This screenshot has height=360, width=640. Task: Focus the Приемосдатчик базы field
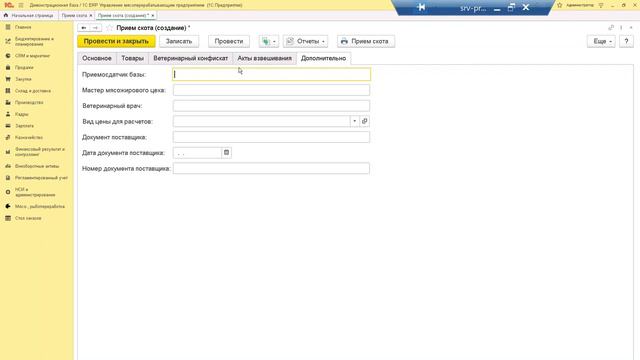tap(271, 74)
